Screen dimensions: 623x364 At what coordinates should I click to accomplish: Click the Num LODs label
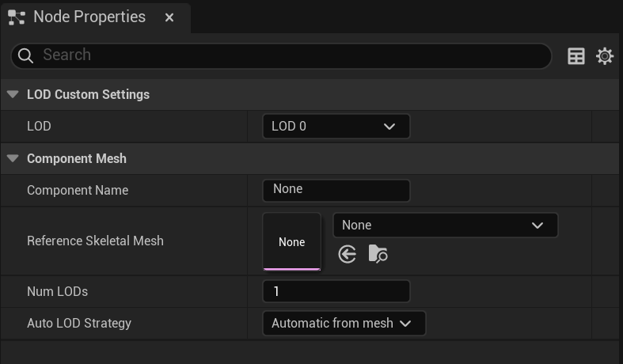pyautogui.click(x=57, y=291)
